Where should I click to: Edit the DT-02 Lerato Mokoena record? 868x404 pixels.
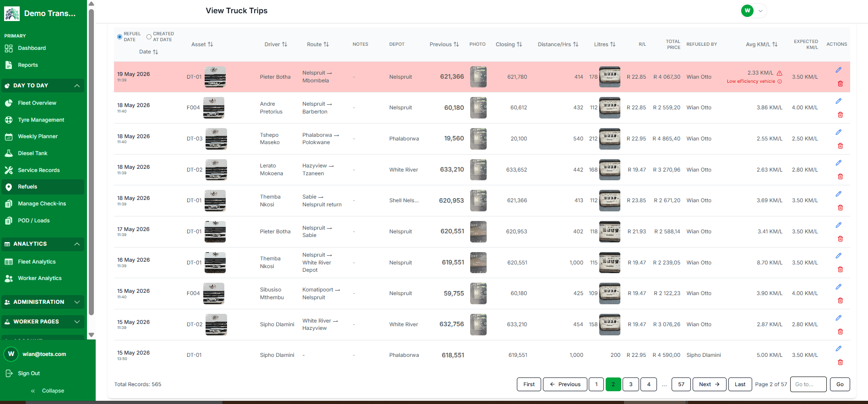tap(838, 163)
